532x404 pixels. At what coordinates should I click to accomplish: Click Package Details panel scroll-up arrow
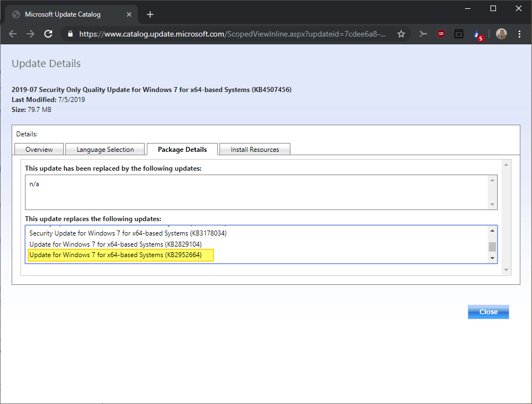pos(506,165)
